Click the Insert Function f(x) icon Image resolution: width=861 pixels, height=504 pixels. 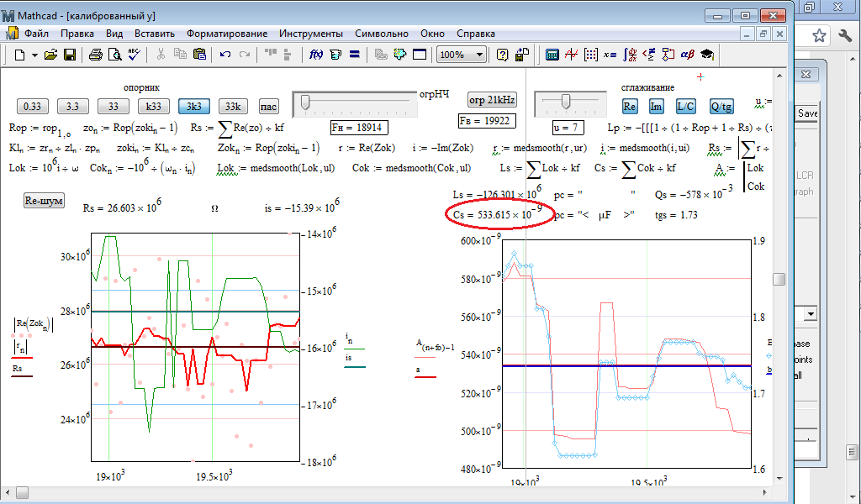point(317,55)
